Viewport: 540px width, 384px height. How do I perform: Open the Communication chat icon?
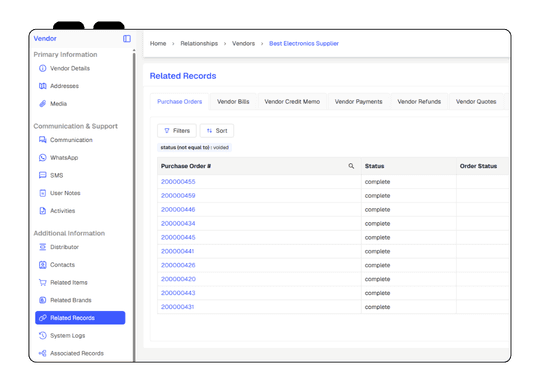point(42,140)
